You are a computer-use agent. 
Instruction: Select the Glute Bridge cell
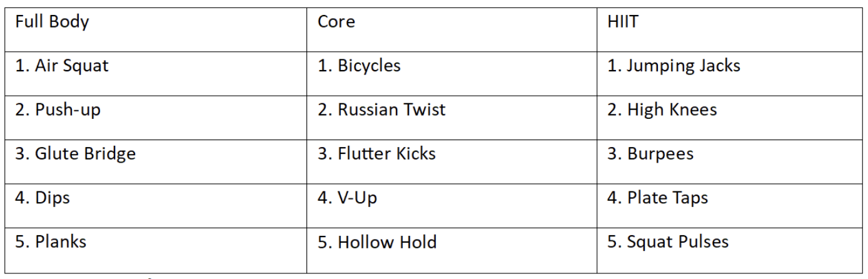click(x=75, y=154)
